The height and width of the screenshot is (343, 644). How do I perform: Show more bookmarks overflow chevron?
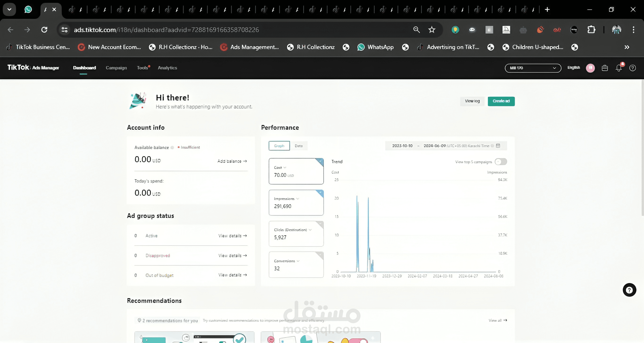627,47
